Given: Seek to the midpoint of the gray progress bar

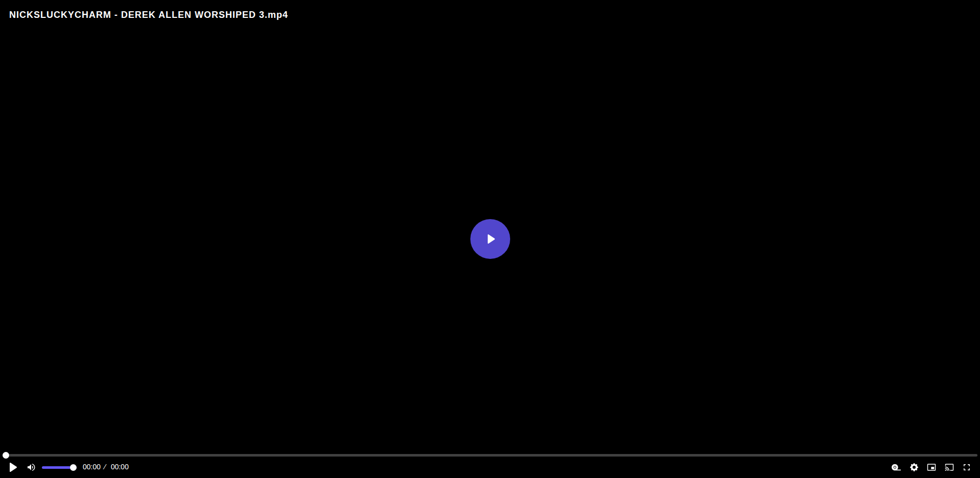Looking at the screenshot, I should [x=490, y=455].
